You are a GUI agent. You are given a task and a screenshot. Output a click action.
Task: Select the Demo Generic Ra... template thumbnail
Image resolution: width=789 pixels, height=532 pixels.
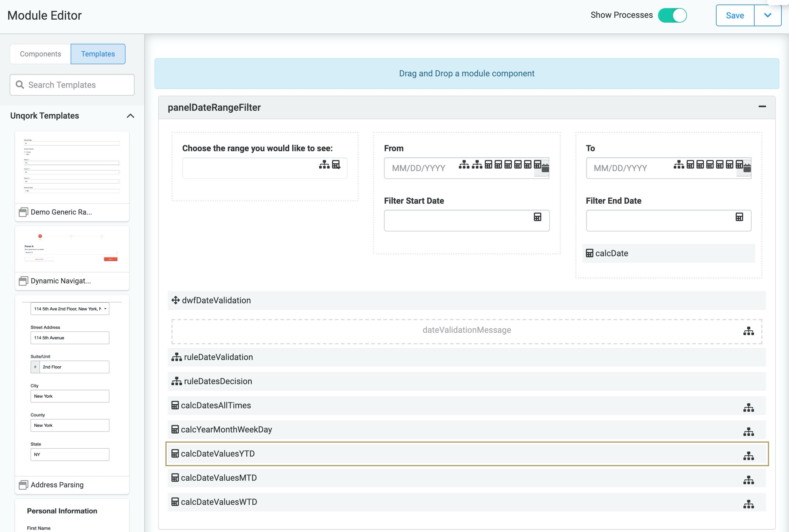72,167
